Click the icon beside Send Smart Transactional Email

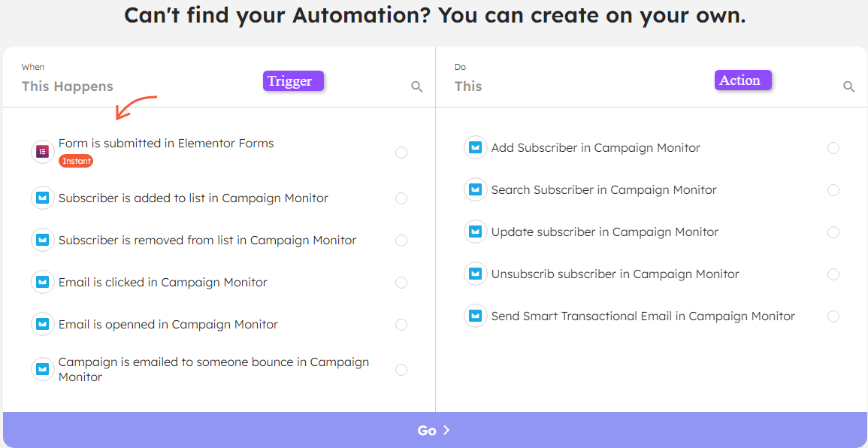475,316
